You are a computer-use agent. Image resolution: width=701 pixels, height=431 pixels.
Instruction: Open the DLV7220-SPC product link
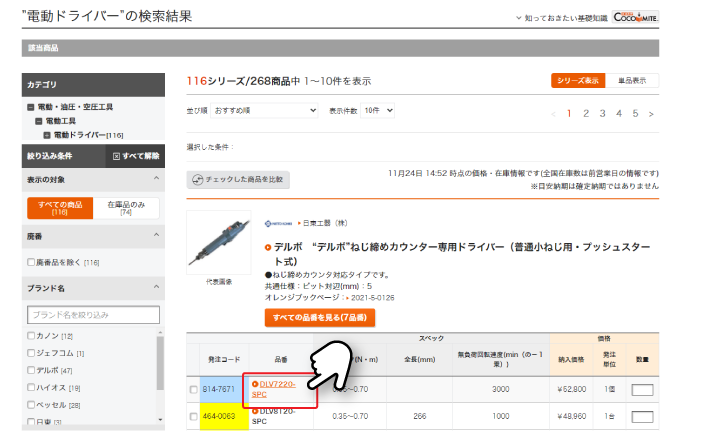273,389
